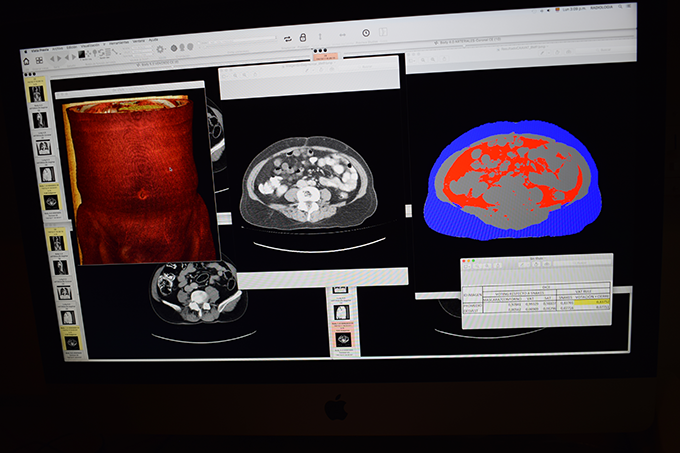The height and width of the screenshot is (453, 680).
Task: Open the Visualización menu
Action: [x=90, y=46]
